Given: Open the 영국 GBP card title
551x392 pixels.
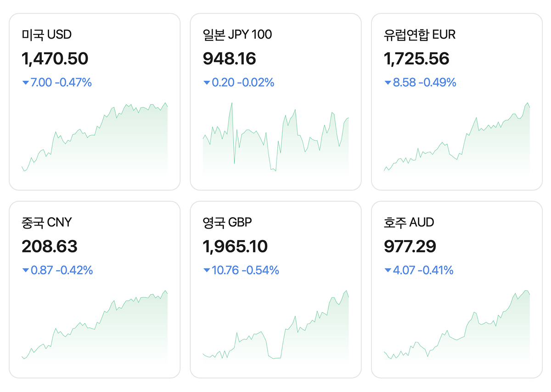Looking at the screenshot, I should [227, 223].
